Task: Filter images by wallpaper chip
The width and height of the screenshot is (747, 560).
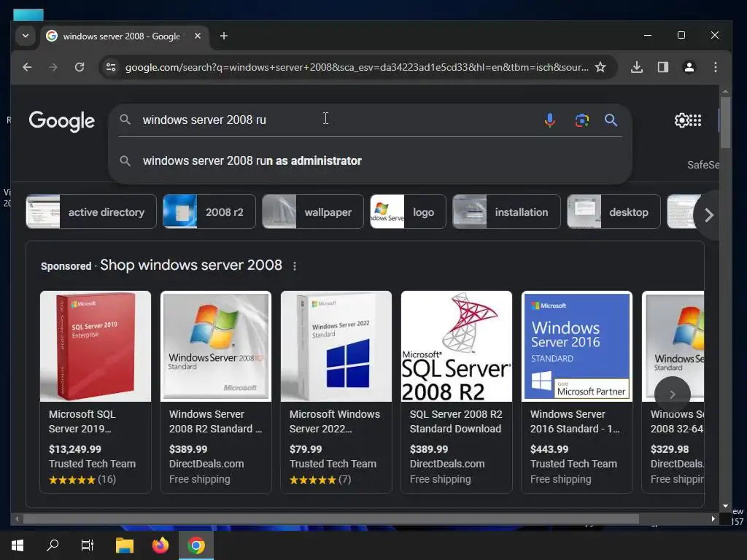Action: coord(312,212)
